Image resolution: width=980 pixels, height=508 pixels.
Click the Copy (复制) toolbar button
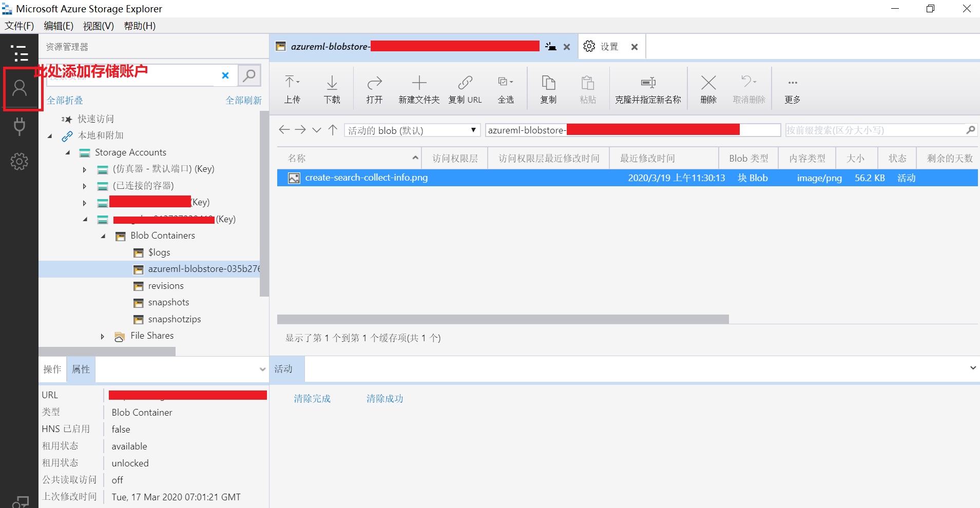pos(548,89)
